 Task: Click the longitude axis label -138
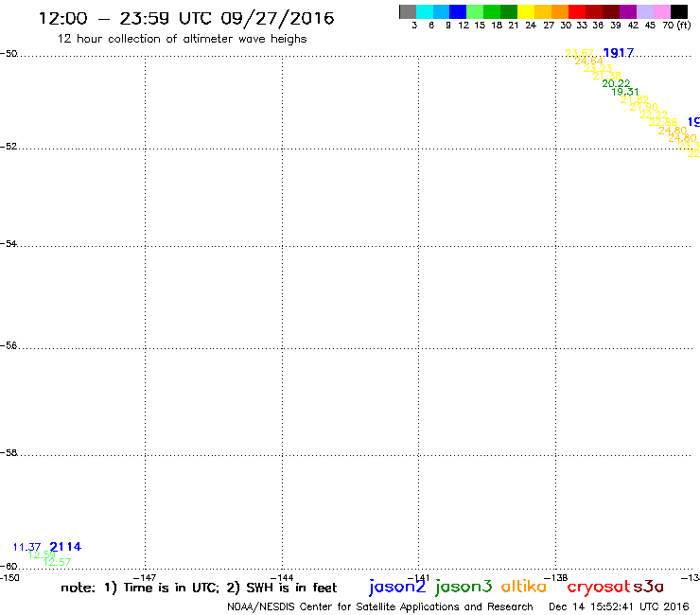pyautogui.click(x=556, y=578)
